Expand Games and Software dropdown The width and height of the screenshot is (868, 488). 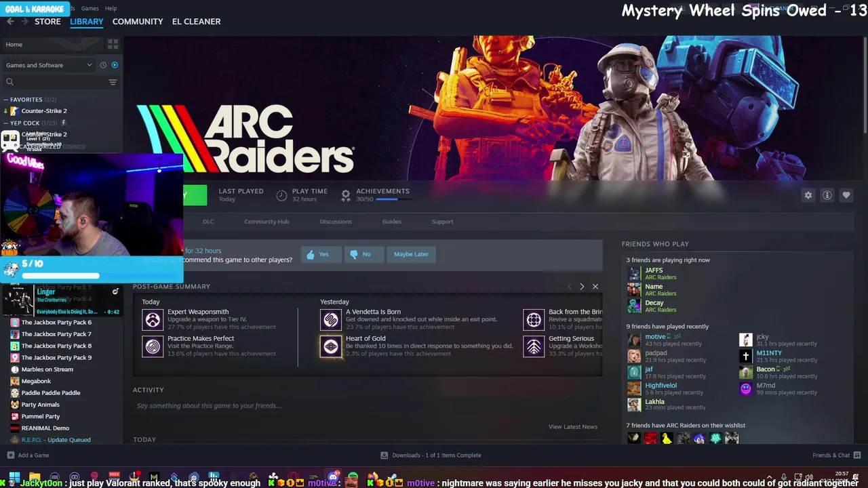pyautogui.click(x=49, y=65)
